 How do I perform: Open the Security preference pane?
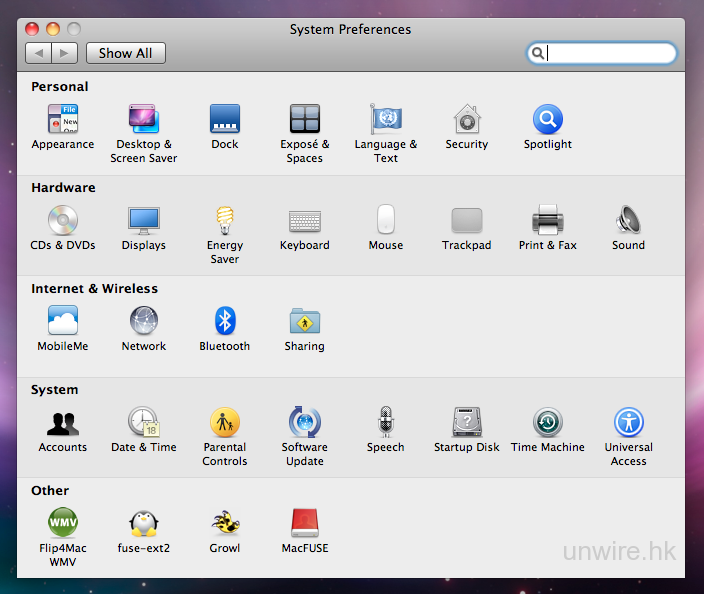[466, 120]
